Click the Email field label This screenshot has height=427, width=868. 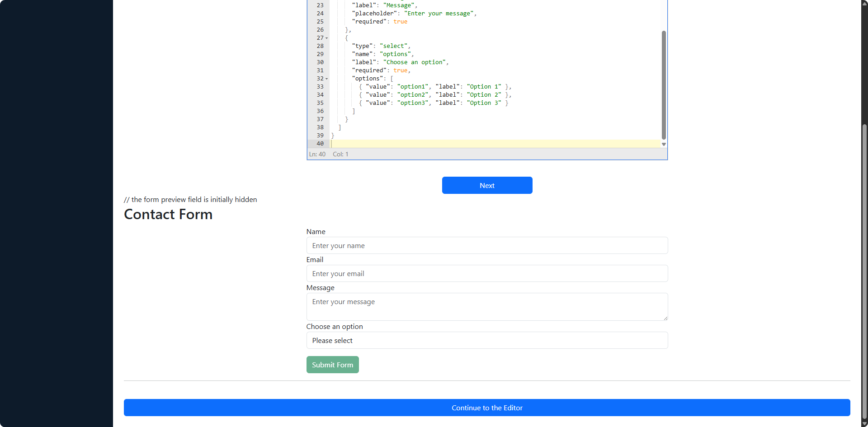[315, 259]
